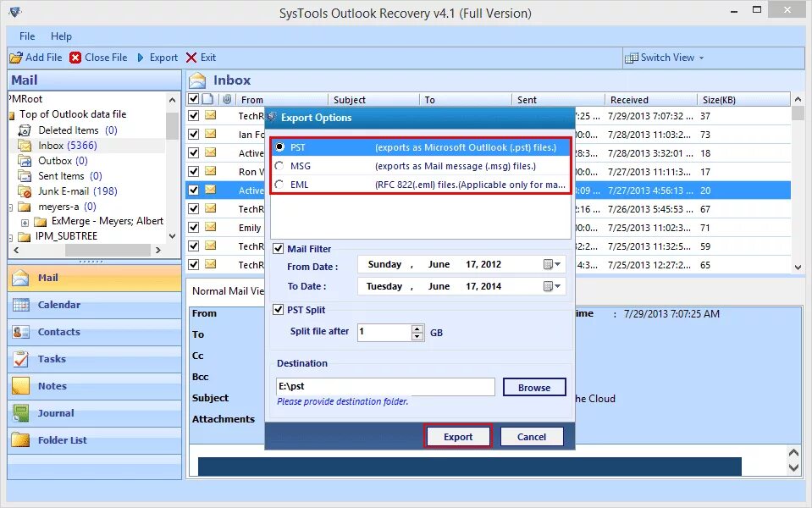Select the EML export radio button
The image size is (812, 508).
279,185
